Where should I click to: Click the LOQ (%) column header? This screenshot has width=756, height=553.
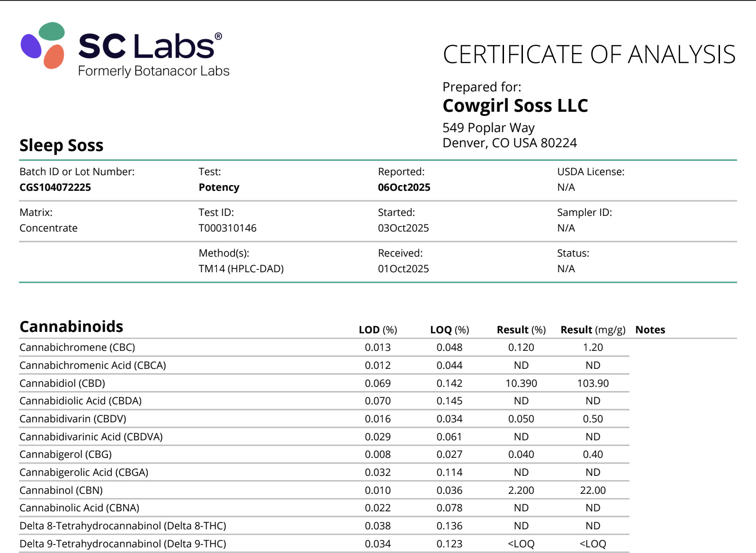449,330
